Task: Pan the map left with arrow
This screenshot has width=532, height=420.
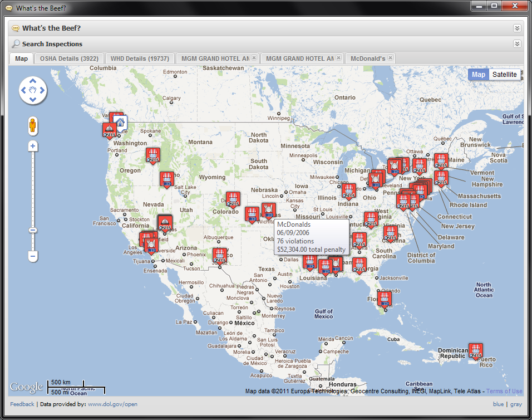Action: pos(23,90)
